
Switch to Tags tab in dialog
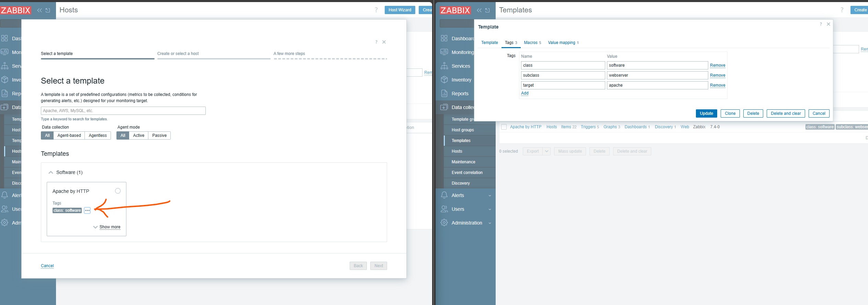(511, 43)
